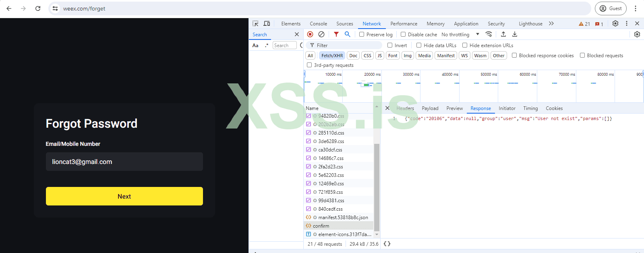Screen dimensions: 644x253
Task: Toggle match case Aa in search
Action: tap(255, 46)
